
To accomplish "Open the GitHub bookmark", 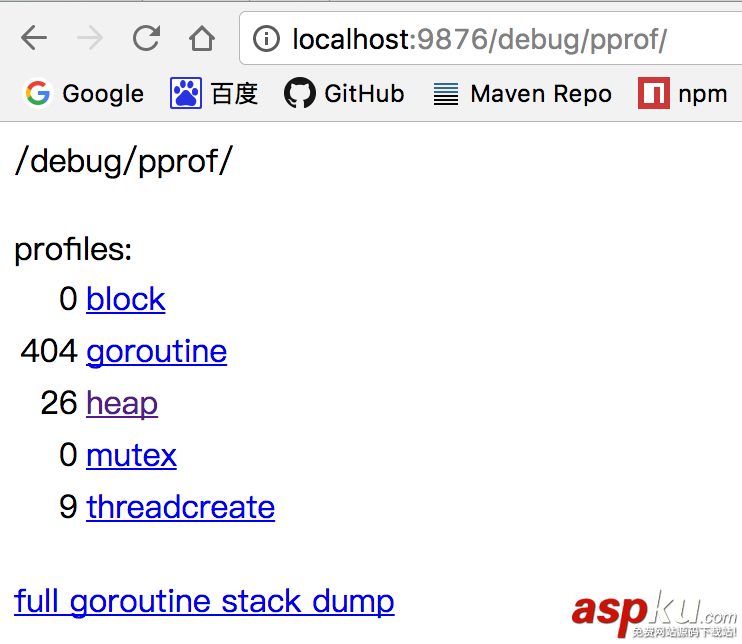I will (345, 94).
